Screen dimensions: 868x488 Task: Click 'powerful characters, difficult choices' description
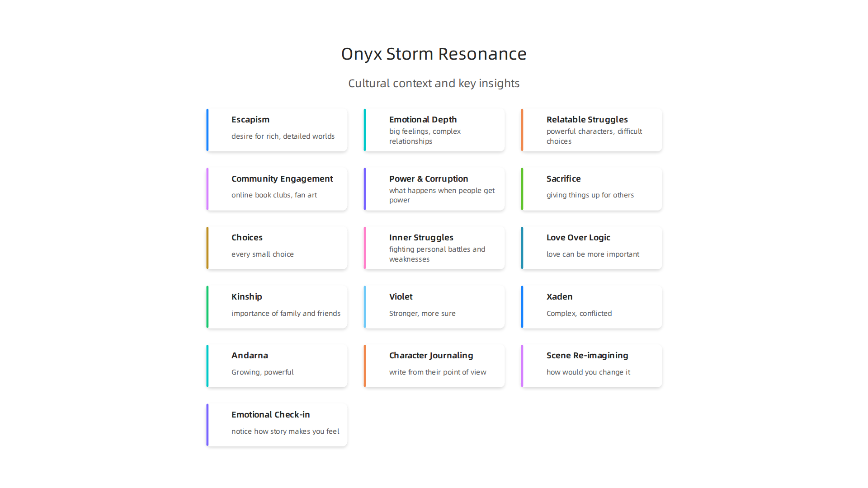594,136
